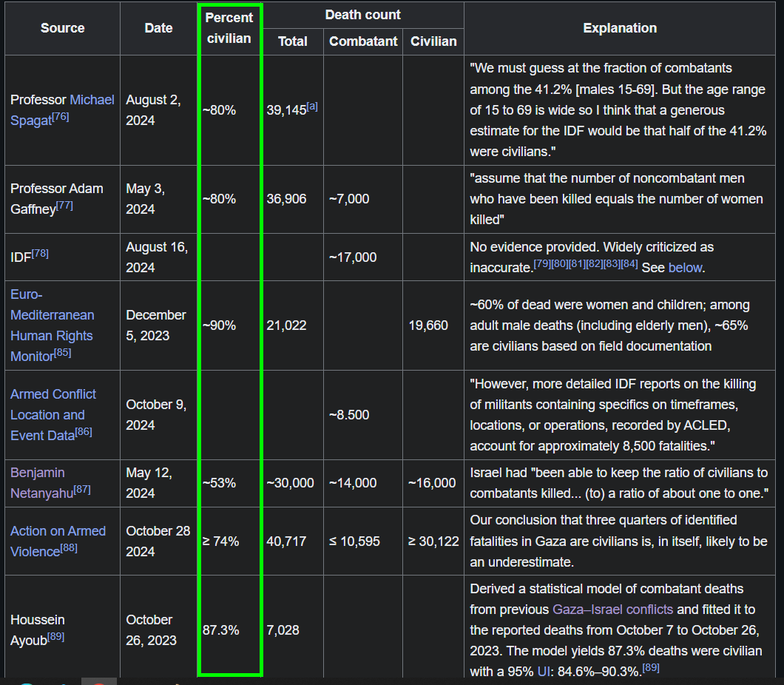Select the total "36,906" cell
The width and height of the screenshot is (784, 685).
coord(293,199)
